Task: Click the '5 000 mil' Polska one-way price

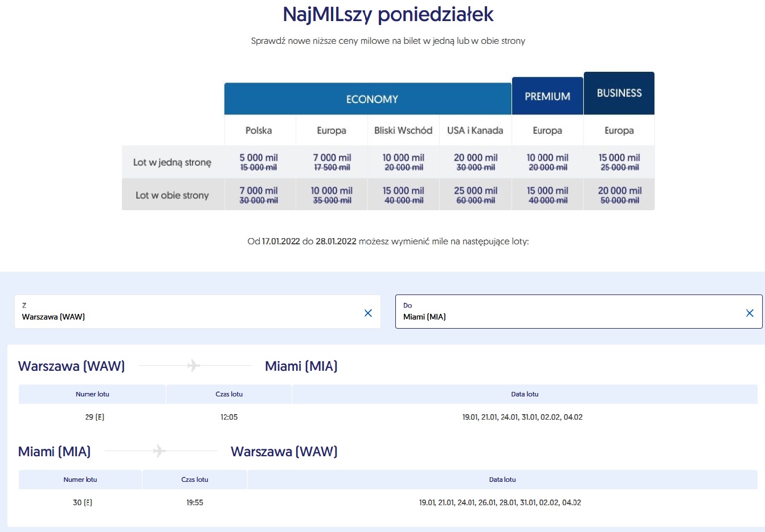Action: point(259,158)
